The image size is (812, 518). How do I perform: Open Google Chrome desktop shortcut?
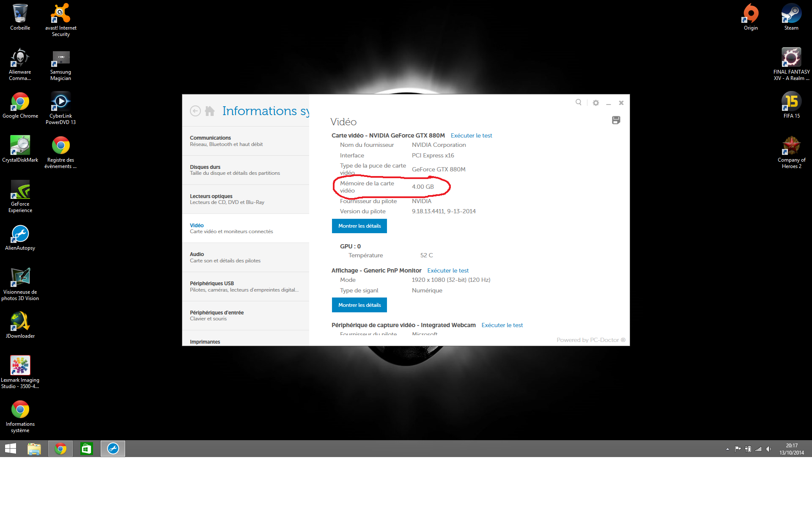point(20,105)
